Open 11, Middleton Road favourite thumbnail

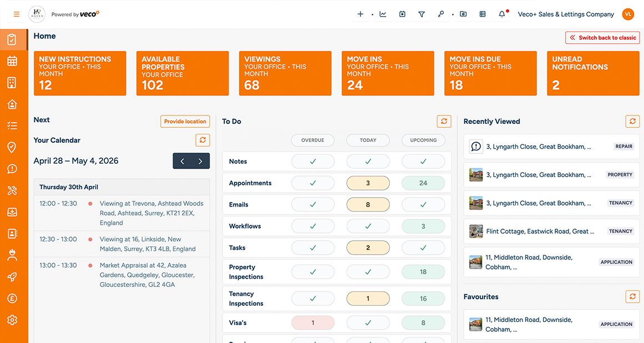(x=475, y=325)
